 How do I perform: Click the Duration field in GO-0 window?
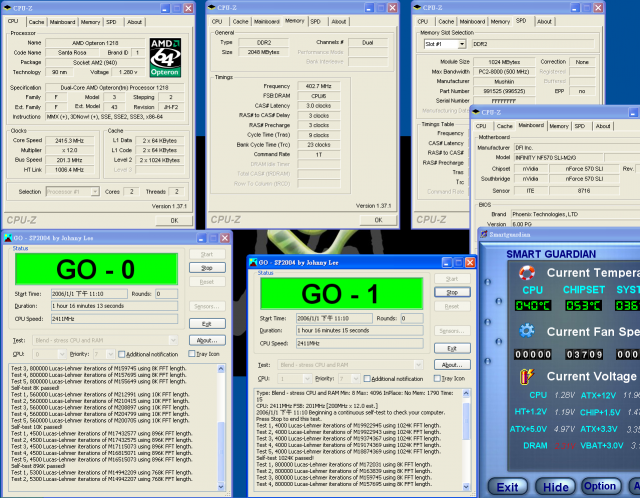(x=114, y=306)
